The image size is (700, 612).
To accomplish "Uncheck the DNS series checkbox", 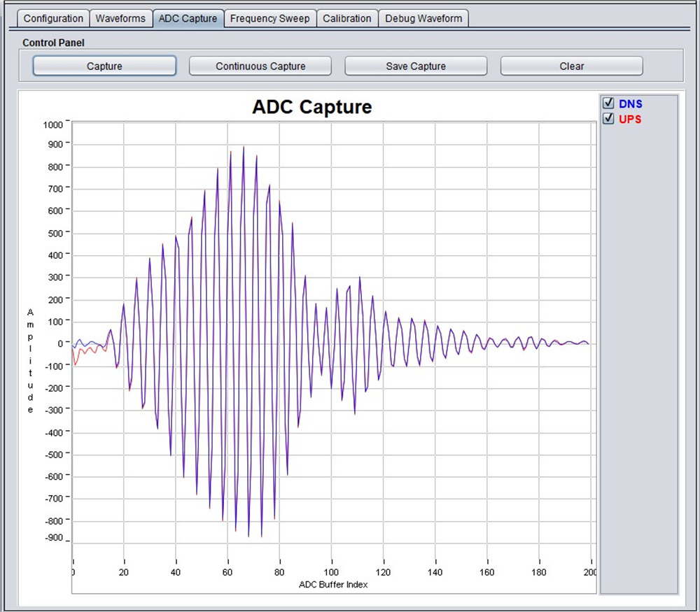I will pos(608,104).
